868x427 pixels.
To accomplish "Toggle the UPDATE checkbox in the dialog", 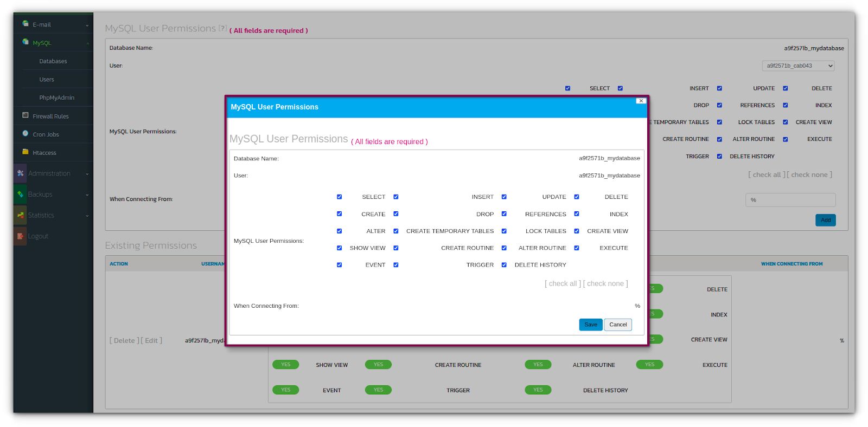I will pyautogui.click(x=504, y=197).
